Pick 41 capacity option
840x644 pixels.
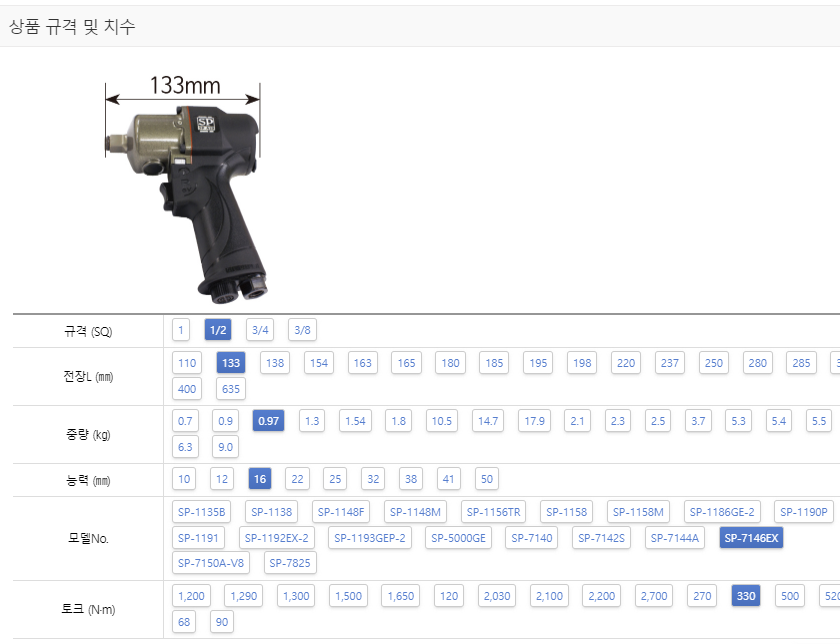[449, 479]
